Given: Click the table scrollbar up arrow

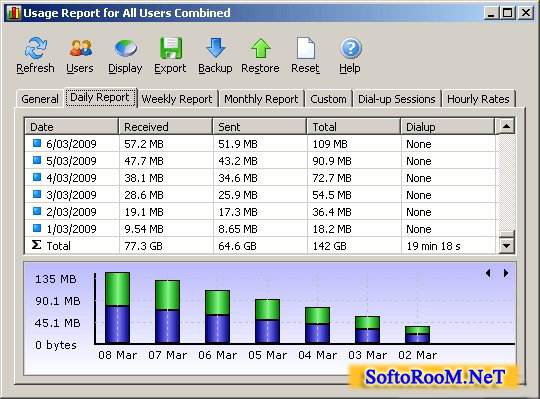Looking at the screenshot, I should pyautogui.click(x=506, y=126).
